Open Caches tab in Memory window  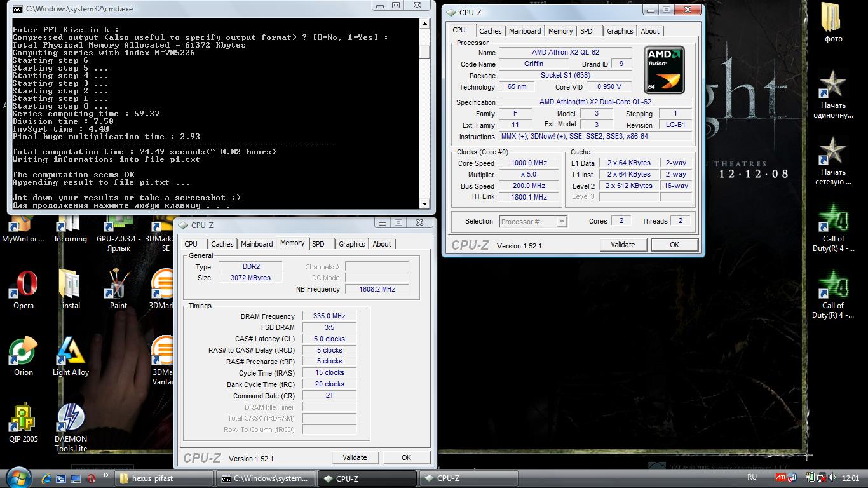pyautogui.click(x=222, y=244)
